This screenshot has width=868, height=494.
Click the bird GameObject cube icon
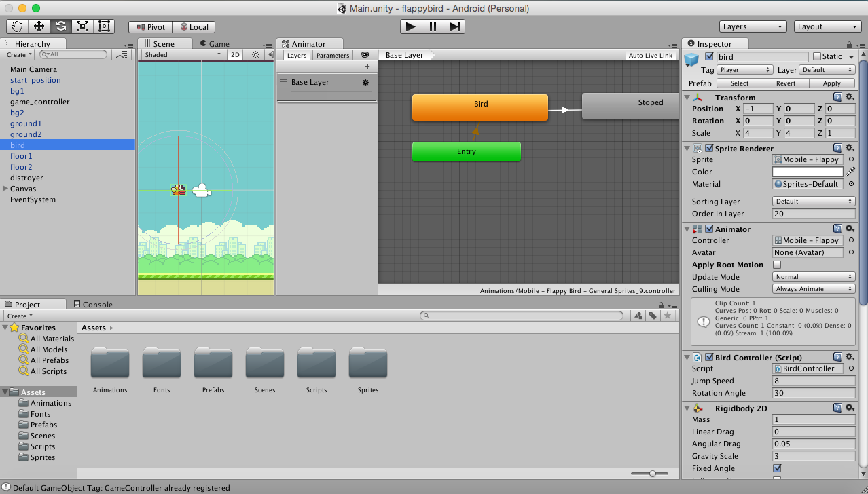coord(691,60)
